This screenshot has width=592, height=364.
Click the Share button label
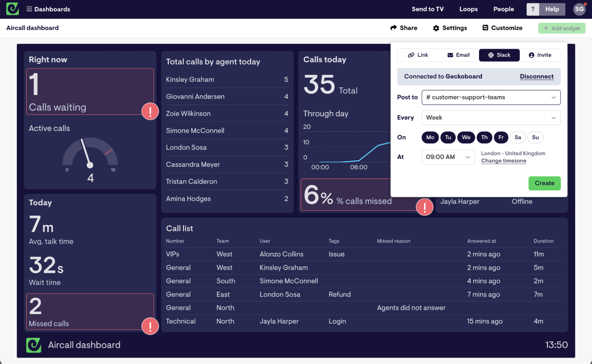point(408,28)
